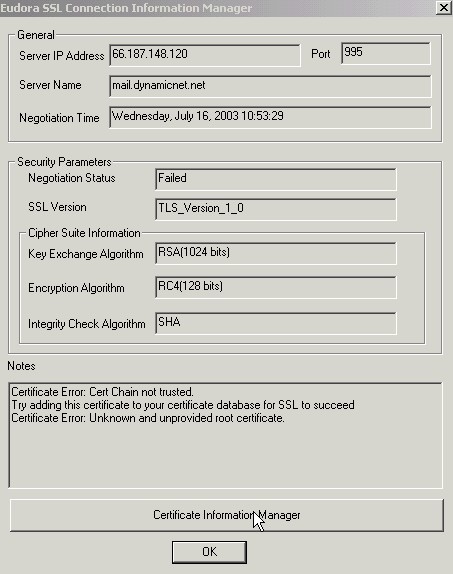Click the Security Parameters group heading
Screen dimensions: 453x574
pos(64,162)
